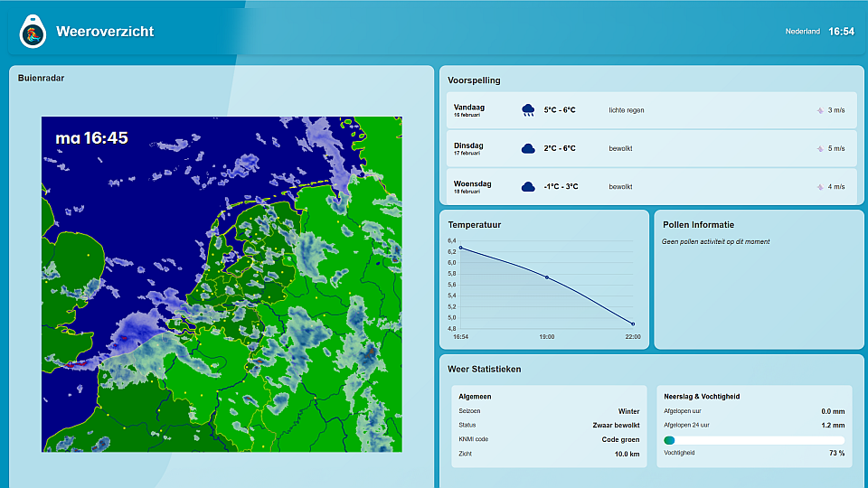Image resolution: width=868 pixels, height=488 pixels.
Task: Click the Vochtigheid humidity progress bar
Action: tap(754, 440)
